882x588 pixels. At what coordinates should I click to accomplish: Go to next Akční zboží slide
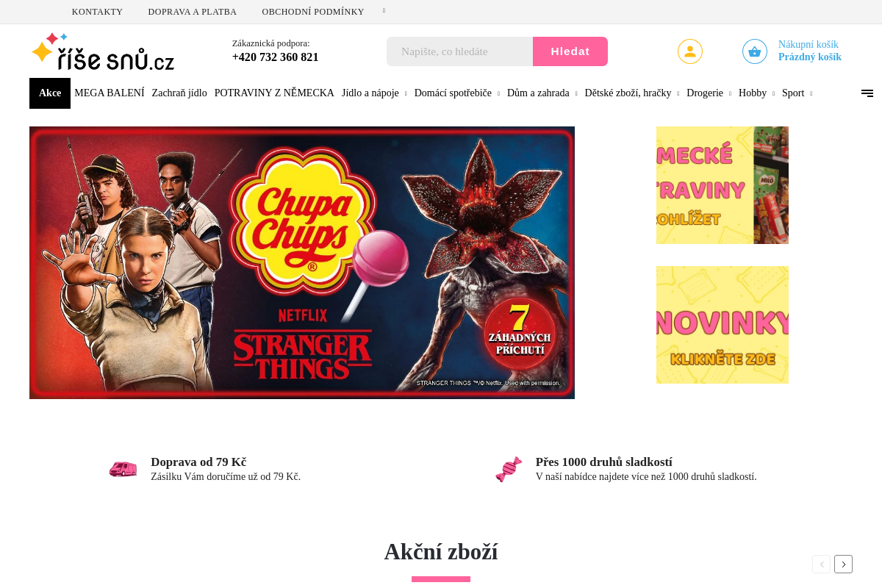coord(843,564)
